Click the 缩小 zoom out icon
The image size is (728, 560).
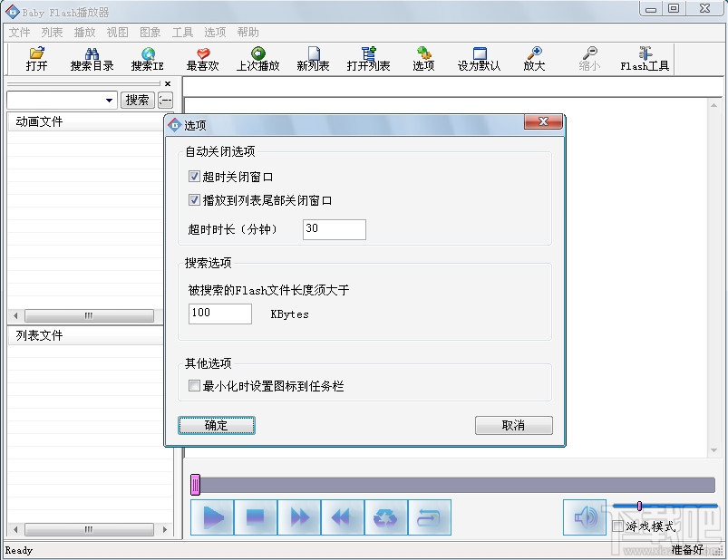tap(589, 59)
